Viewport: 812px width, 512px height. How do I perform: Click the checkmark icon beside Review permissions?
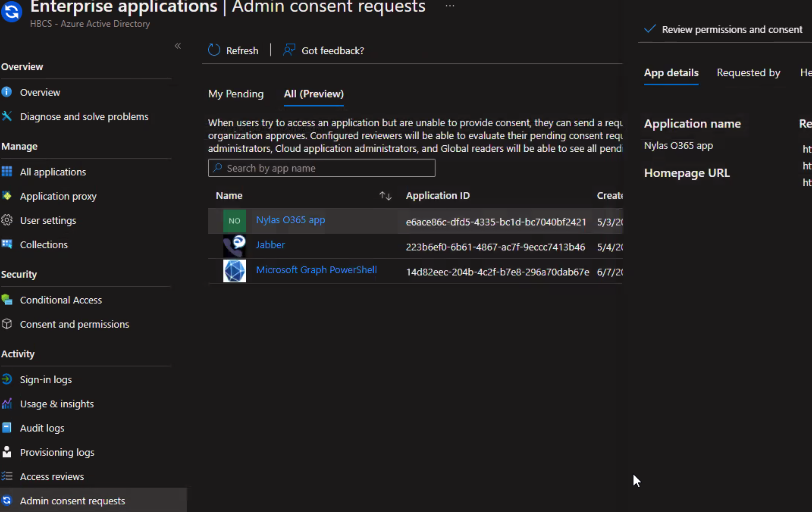point(650,29)
